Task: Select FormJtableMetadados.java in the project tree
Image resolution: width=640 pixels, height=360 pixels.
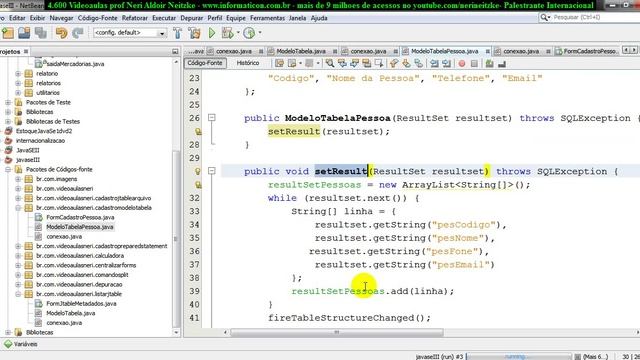Action: tap(81, 303)
